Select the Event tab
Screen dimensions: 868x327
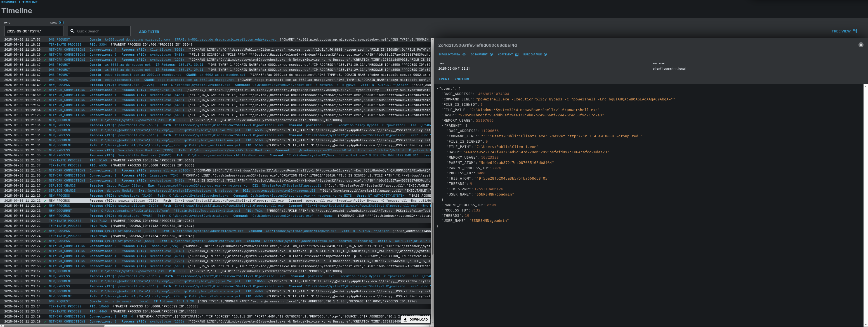tap(444, 79)
